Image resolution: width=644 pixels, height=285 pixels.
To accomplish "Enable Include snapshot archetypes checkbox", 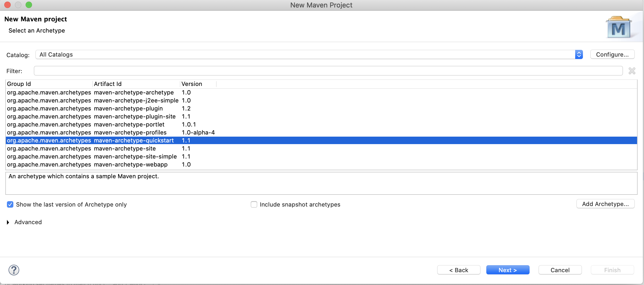I will [254, 204].
